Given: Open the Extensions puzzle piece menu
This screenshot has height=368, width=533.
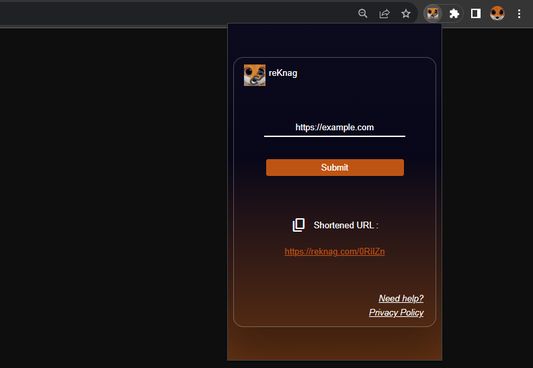Looking at the screenshot, I should pos(454,14).
